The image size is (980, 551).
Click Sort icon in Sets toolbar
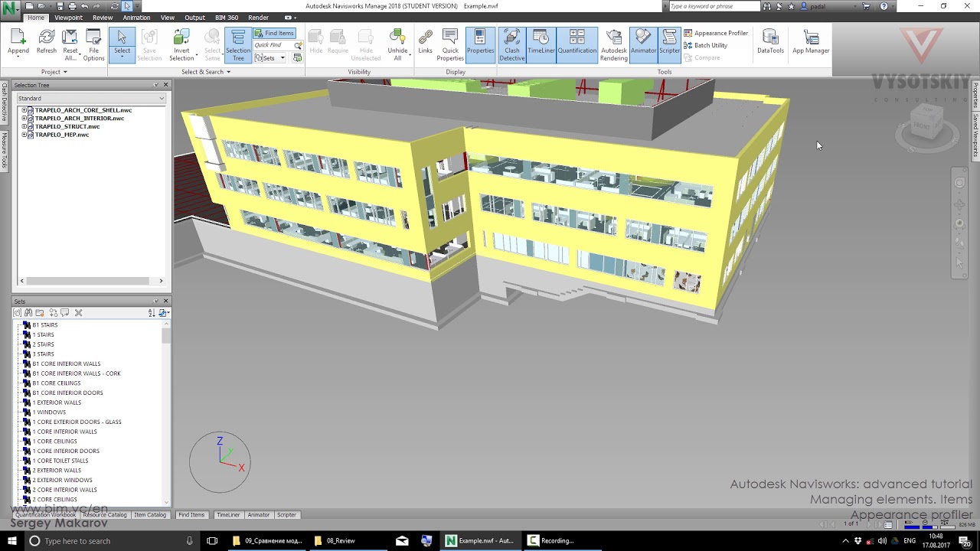[152, 313]
